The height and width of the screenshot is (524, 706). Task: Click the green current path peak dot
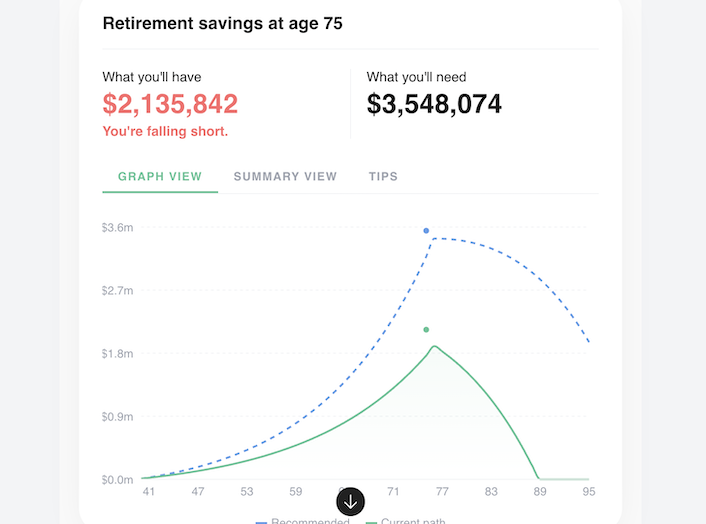pos(426,330)
